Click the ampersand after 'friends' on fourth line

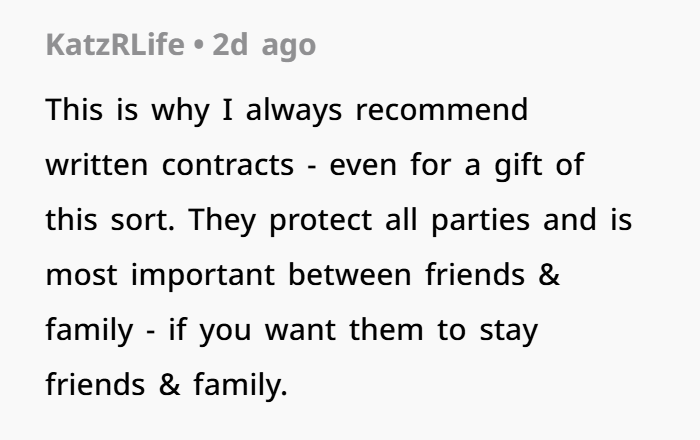[549, 275]
